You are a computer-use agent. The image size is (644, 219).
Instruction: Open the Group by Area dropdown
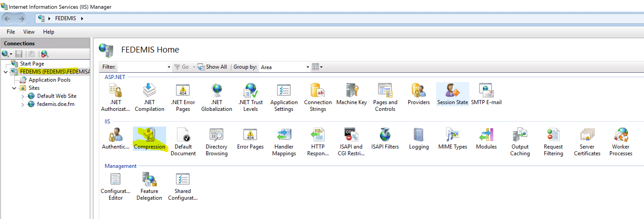(x=307, y=67)
